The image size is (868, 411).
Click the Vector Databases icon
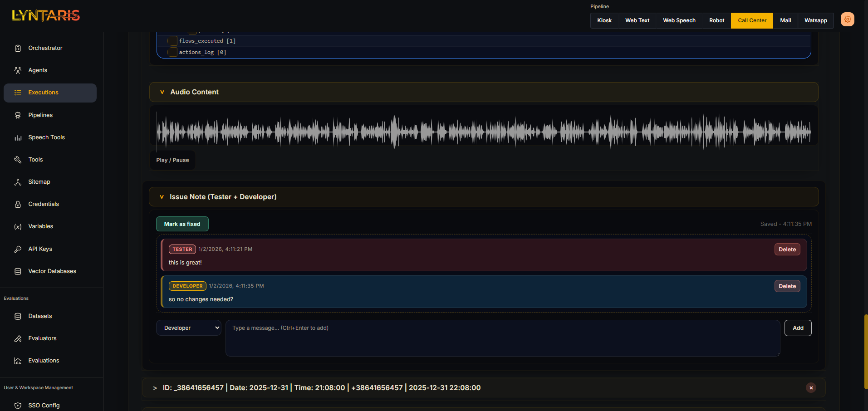pyautogui.click(x=18, y=271)
